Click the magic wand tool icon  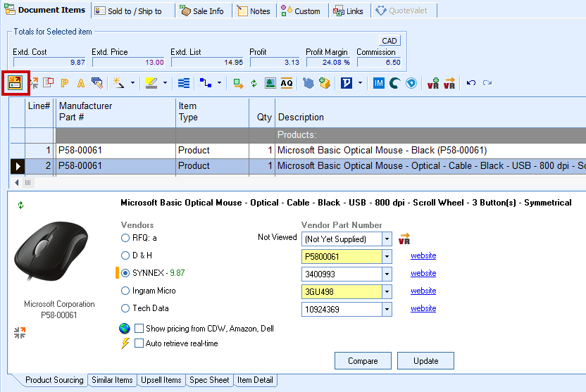click(118, 83)
